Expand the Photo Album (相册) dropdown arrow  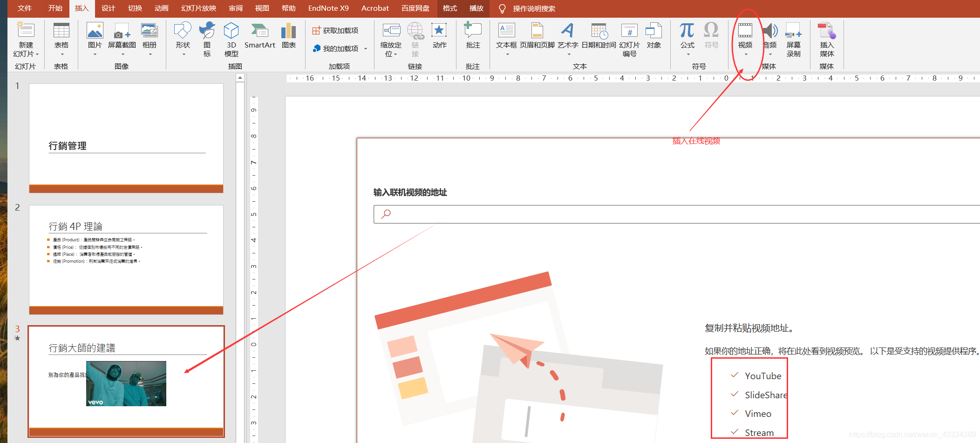(150, 54)
